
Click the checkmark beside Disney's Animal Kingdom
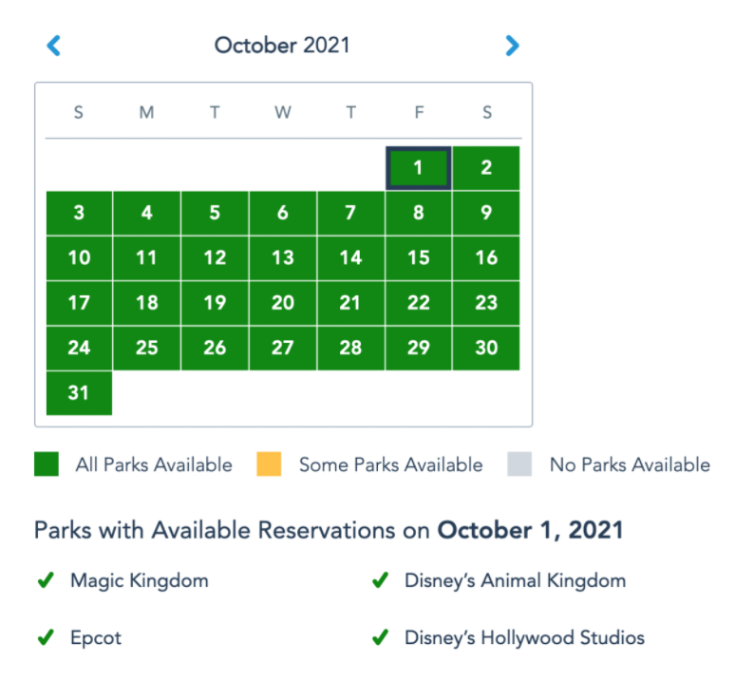380,580
